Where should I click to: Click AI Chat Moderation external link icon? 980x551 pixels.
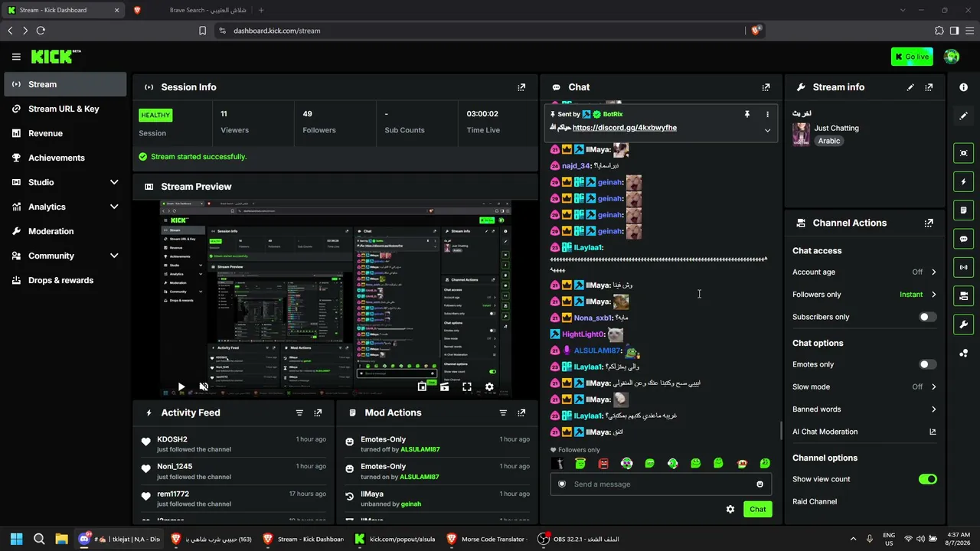(x=933, y=432)
